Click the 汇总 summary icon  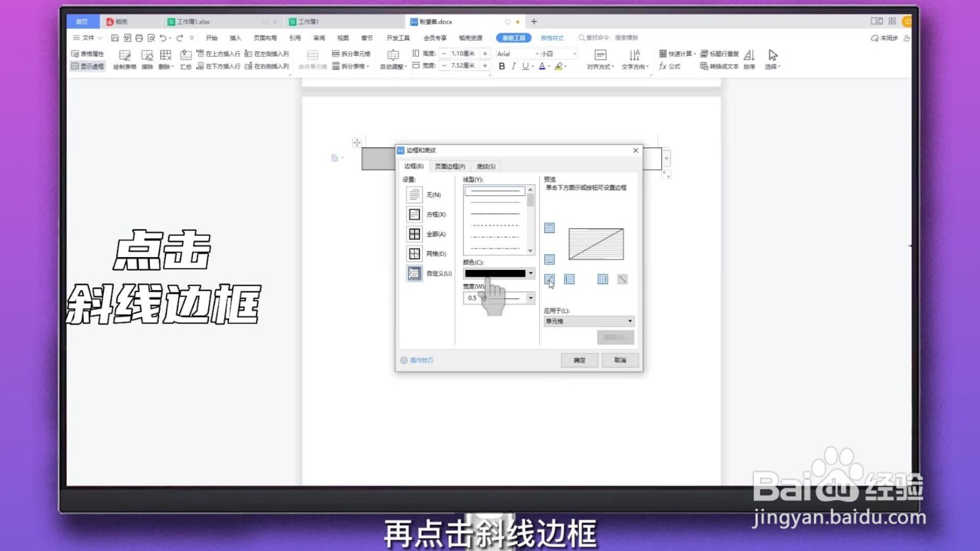[x=186, y=59]
